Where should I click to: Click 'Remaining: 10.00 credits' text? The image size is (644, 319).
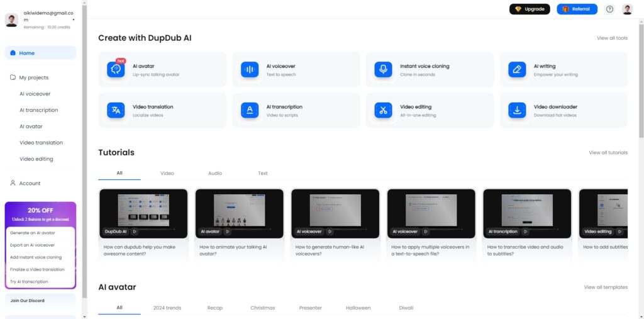pyautogui.click(x=47, y=27)
